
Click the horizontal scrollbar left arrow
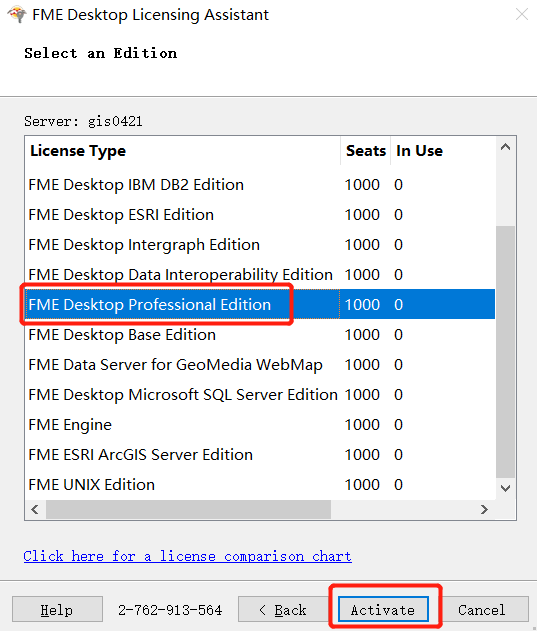35,509
